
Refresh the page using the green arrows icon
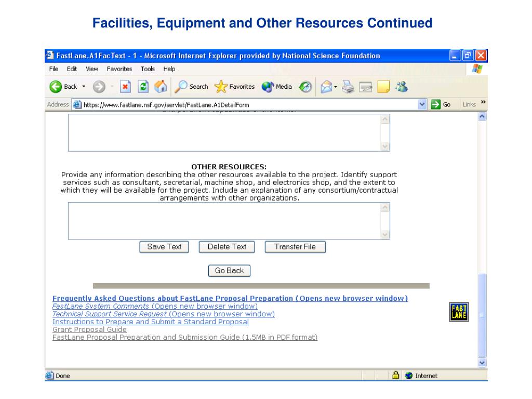[143, 87]
